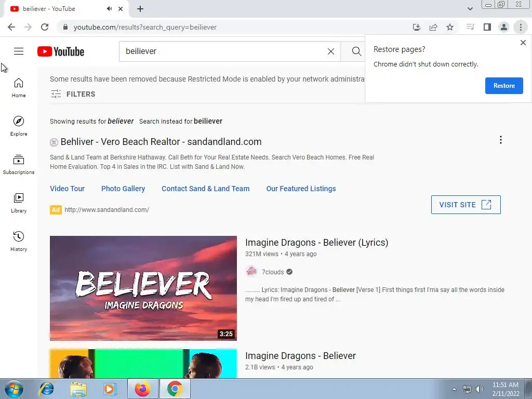532x399 pixels.
Task: Open Windows Explorer folder in taskbar
Action: tap(78, 389)
